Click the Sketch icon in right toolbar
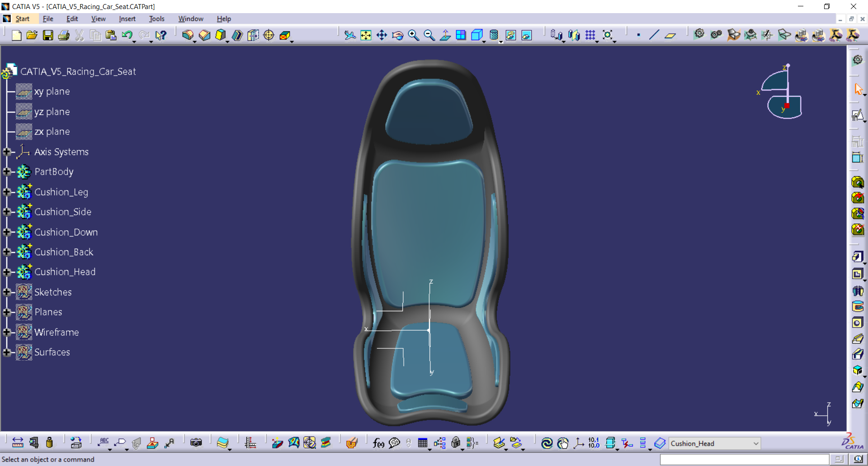868x466 pixels. pyautogui.click(x=858, y=115)
